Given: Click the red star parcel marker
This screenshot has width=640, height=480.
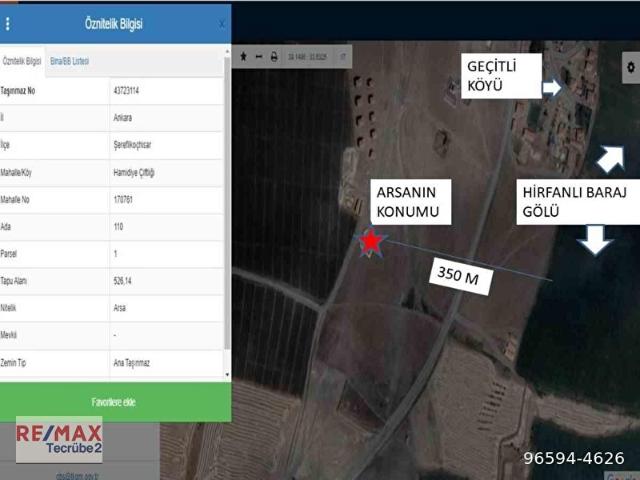Looking at the screenshot, I should 371,241.
